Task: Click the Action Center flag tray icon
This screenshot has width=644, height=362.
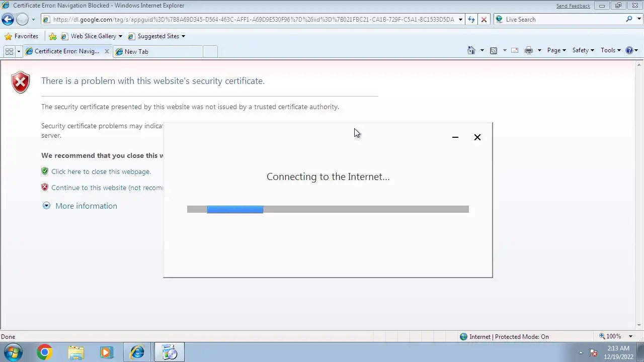Action: click(x=593, y=353)
